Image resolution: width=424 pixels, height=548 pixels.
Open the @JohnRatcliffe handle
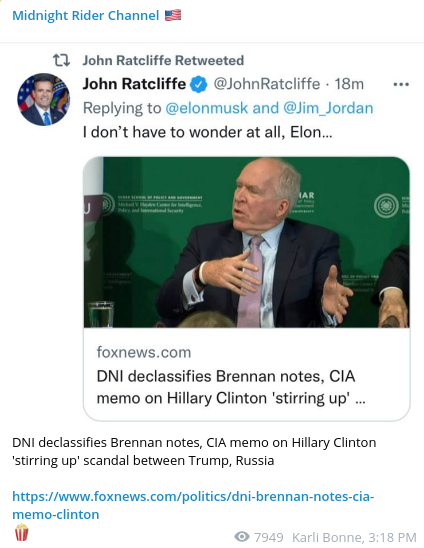click(267, 84)
